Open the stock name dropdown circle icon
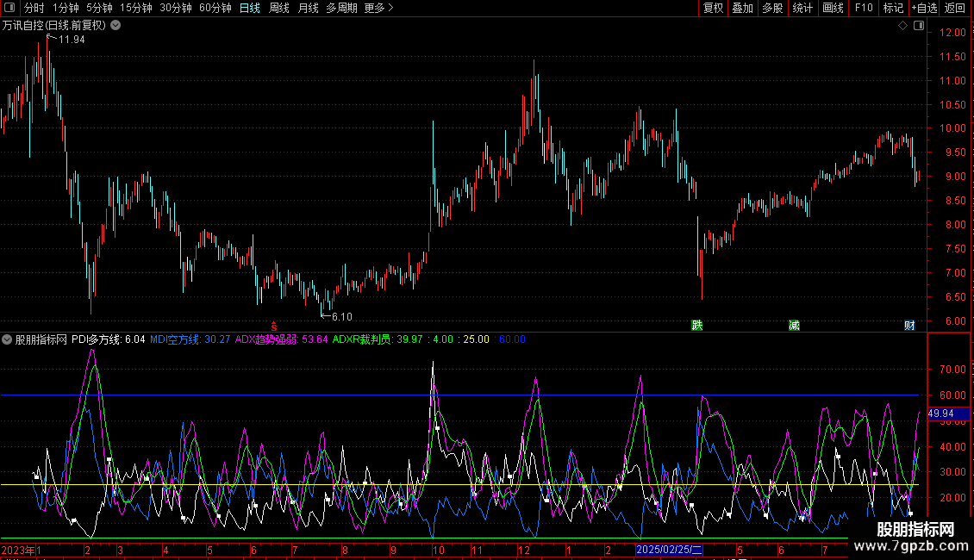This screenshot has height=560, width=974. click(116, 26)
